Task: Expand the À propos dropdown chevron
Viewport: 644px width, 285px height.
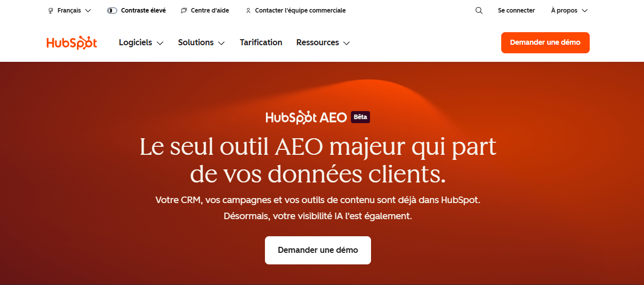Action: [584, 11]
